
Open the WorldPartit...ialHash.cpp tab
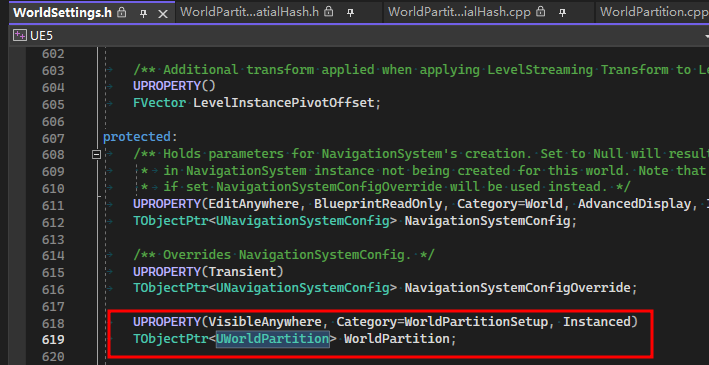(x=459, y=12)
